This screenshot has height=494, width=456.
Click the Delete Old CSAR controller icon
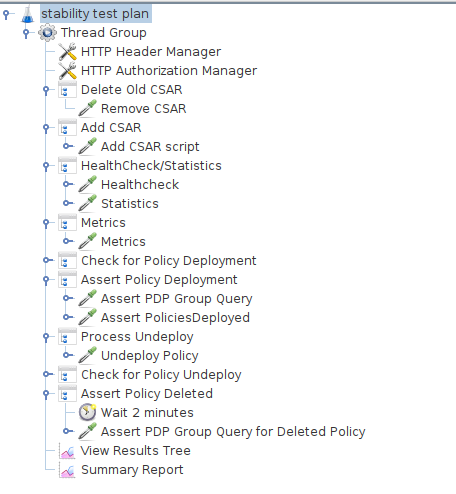click(x=67, y=90)
